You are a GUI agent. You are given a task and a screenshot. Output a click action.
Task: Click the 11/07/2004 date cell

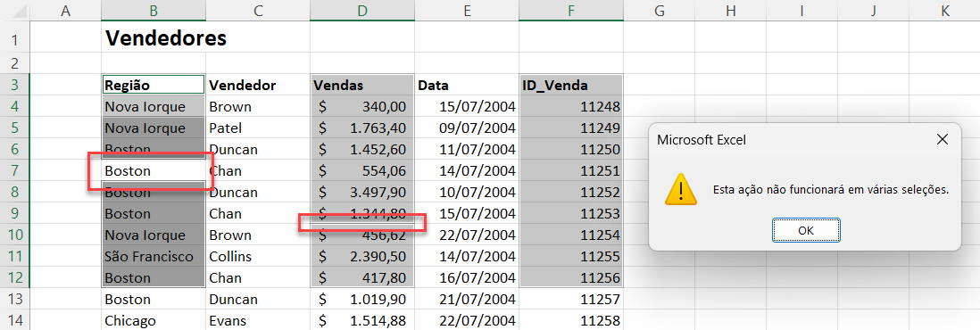(466, 149)
